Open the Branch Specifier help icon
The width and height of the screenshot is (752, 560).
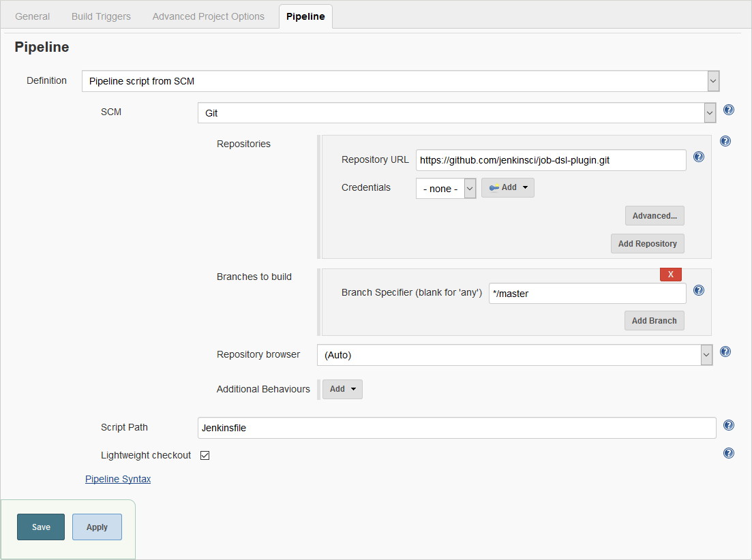click(698, 290)
